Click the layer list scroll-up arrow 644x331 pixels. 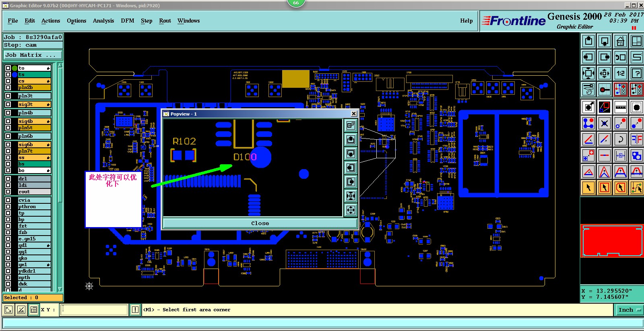pyautogui.click(x=60, y=65)
